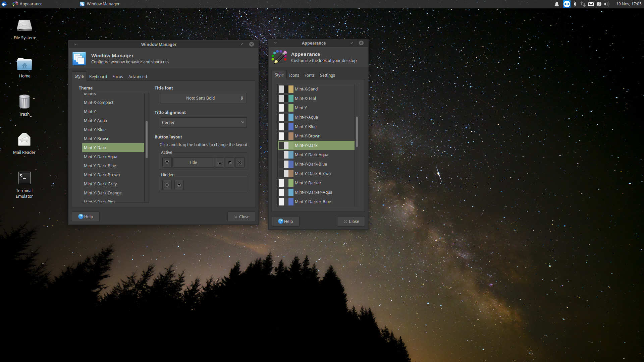Click the File System desktop icon

pyautogui.click(x=24, y=27)
